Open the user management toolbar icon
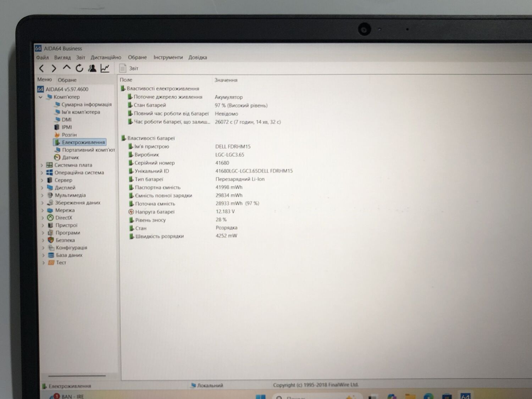This screenshot has height=399, width=532. coord(92,68)
